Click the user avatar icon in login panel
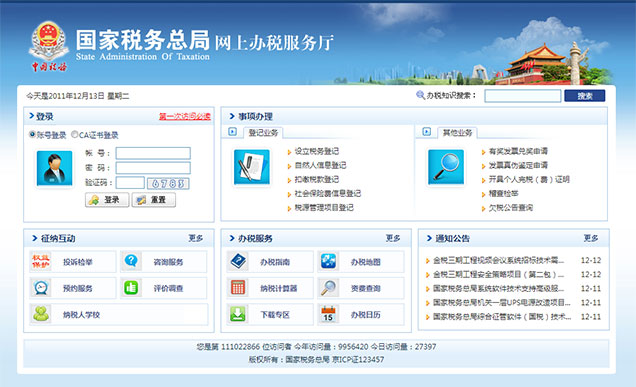This screenshot has height=387, width=636. pyautogui.click(x=54, y=168)
